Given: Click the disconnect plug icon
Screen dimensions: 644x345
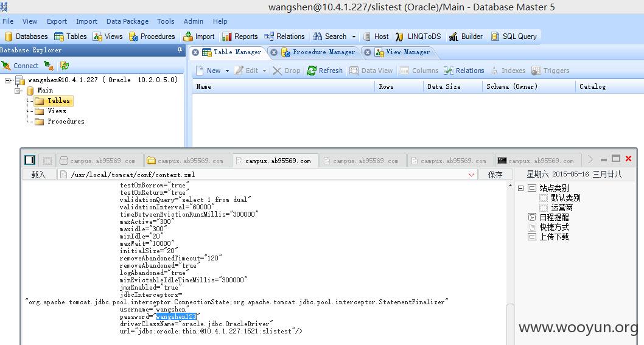Looking at the screenshot, I should point(49,65).
